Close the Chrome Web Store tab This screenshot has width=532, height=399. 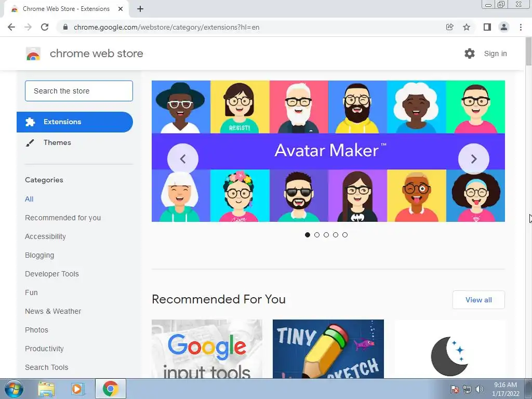(x=121, y=9)
